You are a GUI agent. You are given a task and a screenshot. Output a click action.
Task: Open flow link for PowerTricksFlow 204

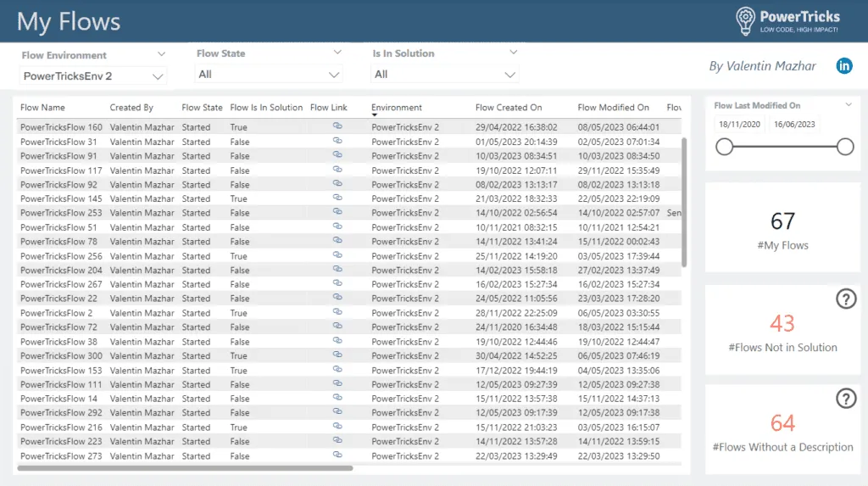tap(337, 270)
